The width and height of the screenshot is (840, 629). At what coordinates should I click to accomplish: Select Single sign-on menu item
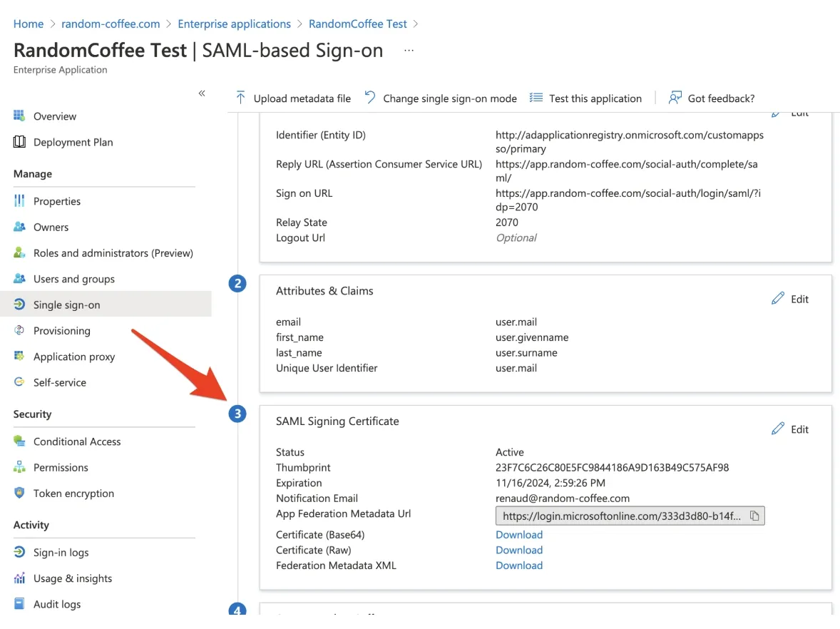[x=106, y=305]
